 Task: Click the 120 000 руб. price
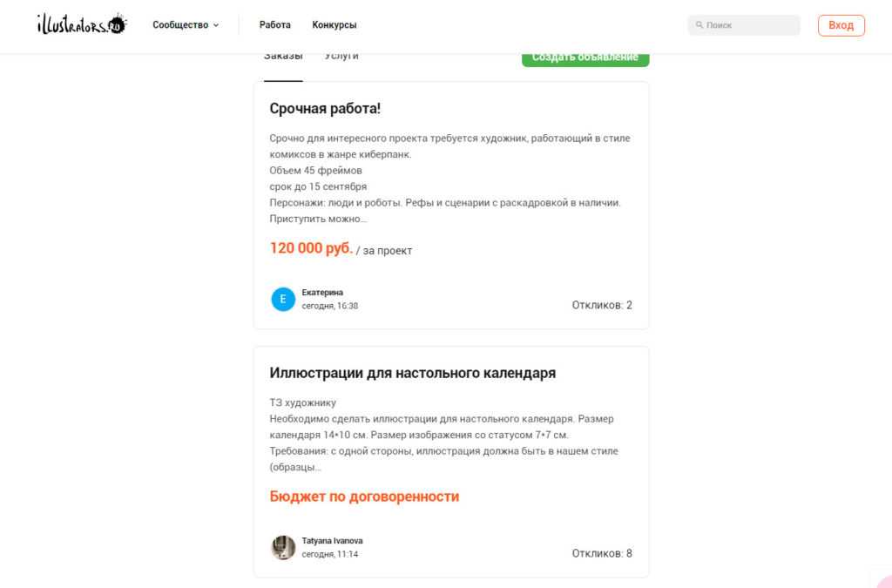pyautogui.click(x=311, y=248)
